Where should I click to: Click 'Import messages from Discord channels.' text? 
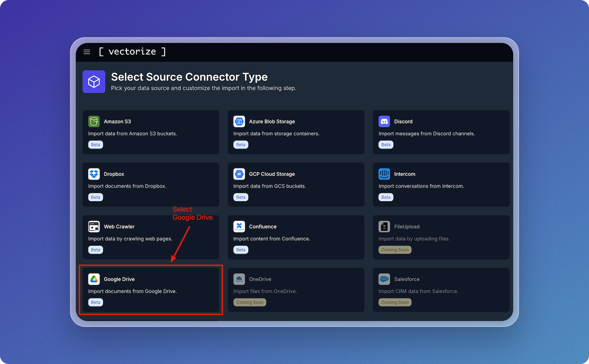point(427,134)
